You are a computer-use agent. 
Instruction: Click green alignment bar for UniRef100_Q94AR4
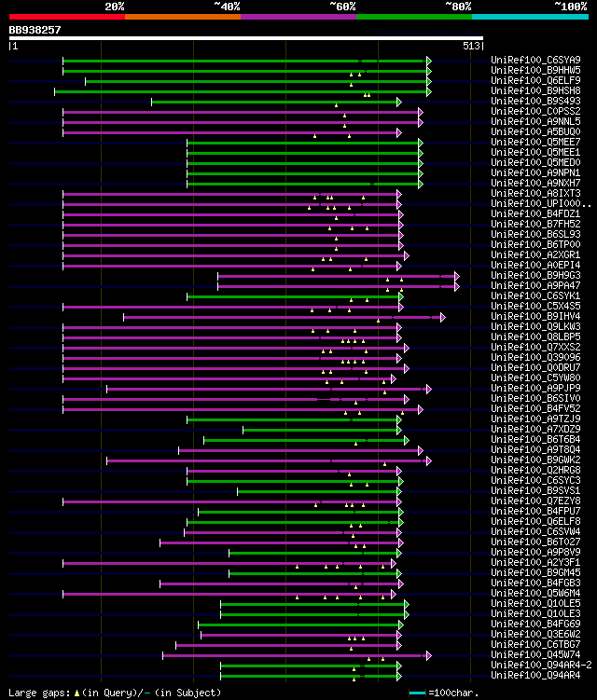[309, 677]
